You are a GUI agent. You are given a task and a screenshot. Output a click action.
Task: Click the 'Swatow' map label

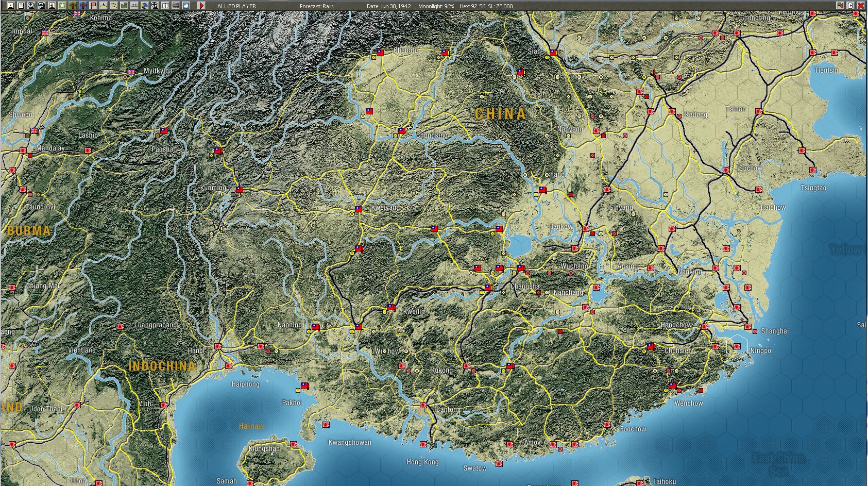click(x=475, y=468)
